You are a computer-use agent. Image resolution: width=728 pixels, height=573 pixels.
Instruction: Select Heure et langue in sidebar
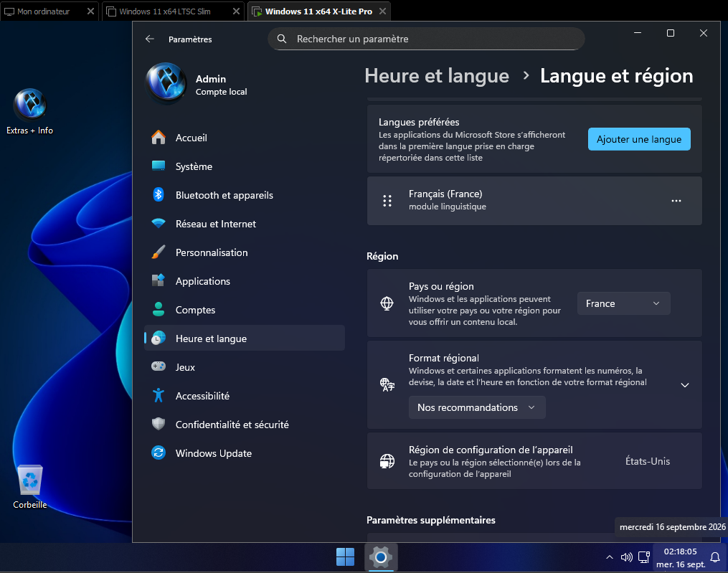tap(244, 338)
